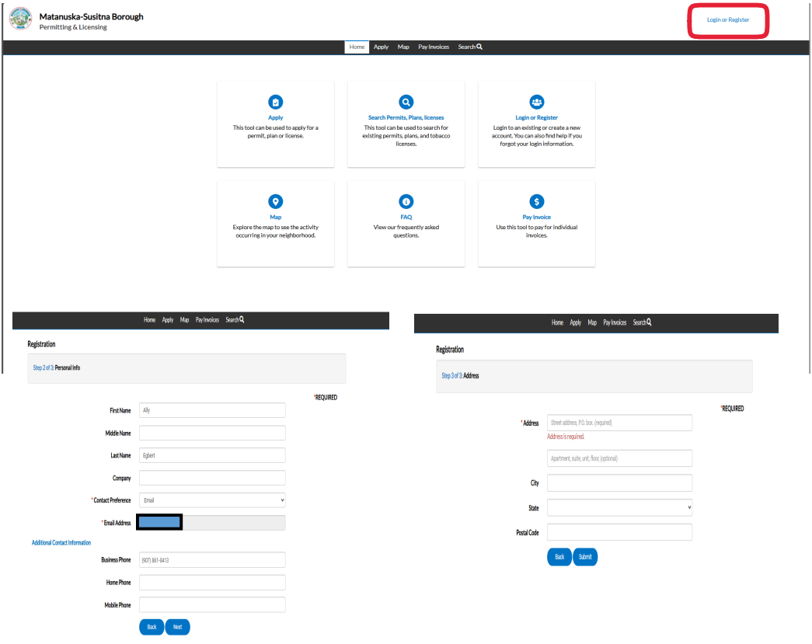812x644 pixels.
Task: Focus the street Address input field
Action: pos(619,423)
